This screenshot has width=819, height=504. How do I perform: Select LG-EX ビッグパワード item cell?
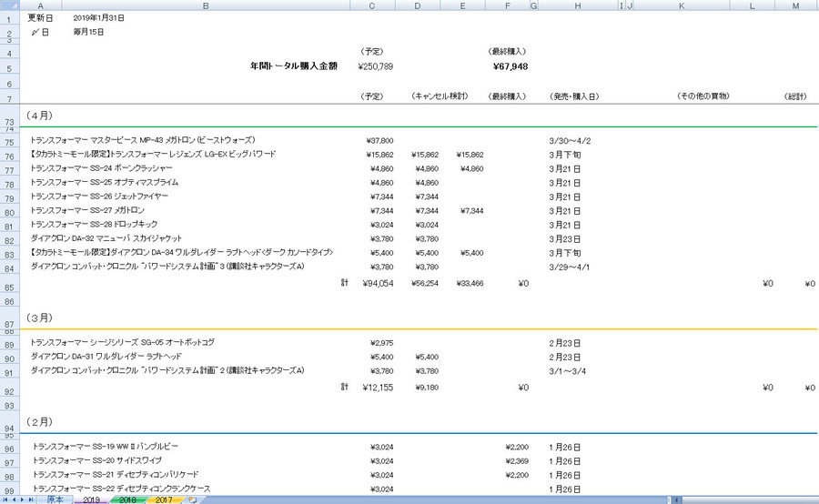tap(153, 155)
